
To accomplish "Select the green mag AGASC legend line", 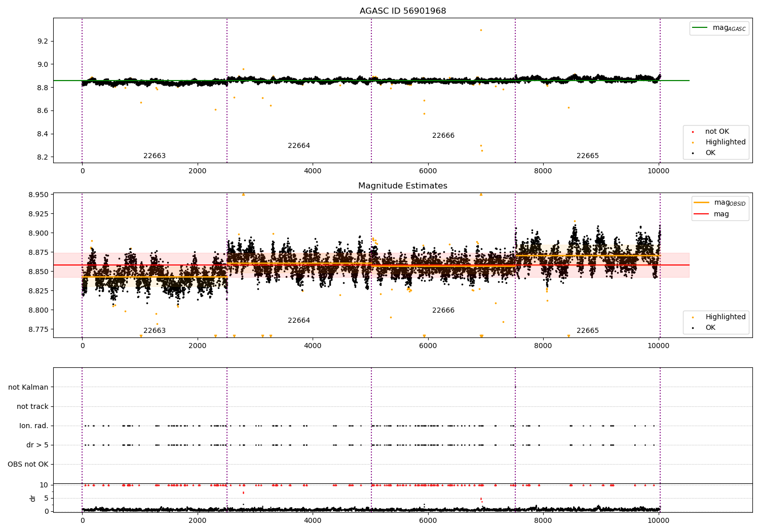I will 700,28.
